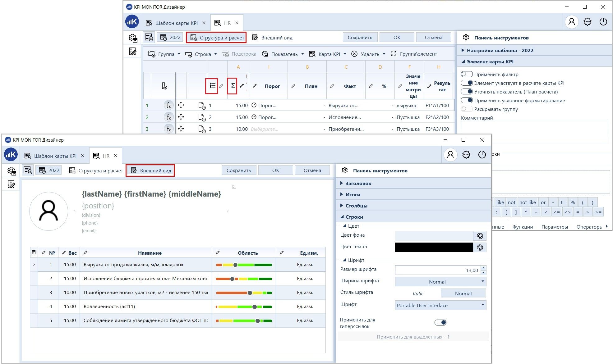The width and height of the screenshot is (613, 364).
Task: Open background color palette picker
Action: coord(480,236)
